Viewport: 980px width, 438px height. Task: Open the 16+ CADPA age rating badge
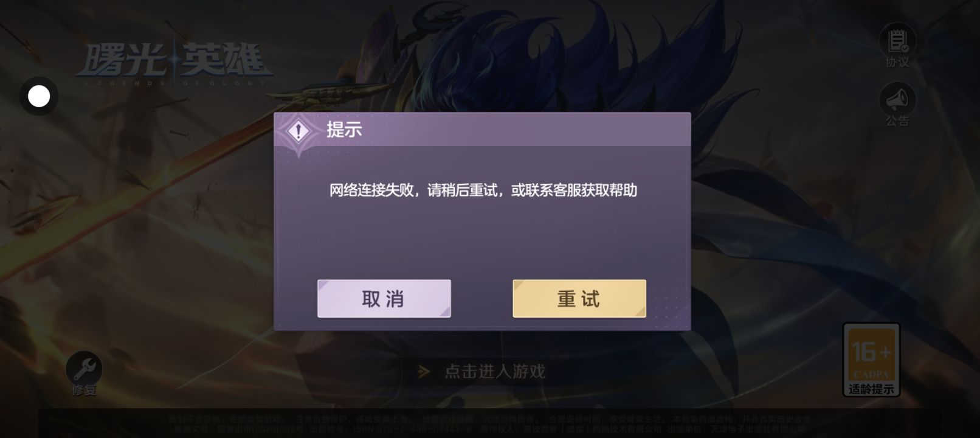pyautogui.click(x=871, y=359)
